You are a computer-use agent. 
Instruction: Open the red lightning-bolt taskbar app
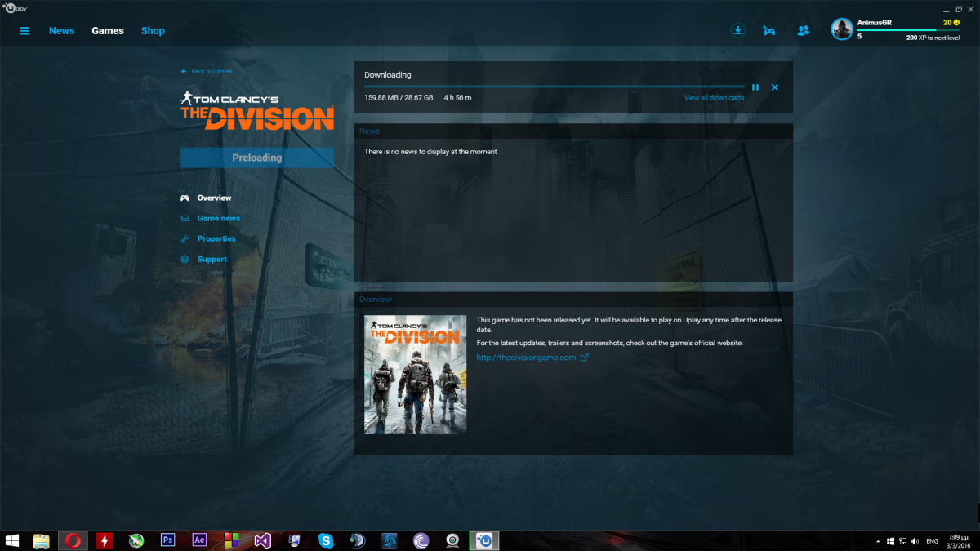(105, 540)
